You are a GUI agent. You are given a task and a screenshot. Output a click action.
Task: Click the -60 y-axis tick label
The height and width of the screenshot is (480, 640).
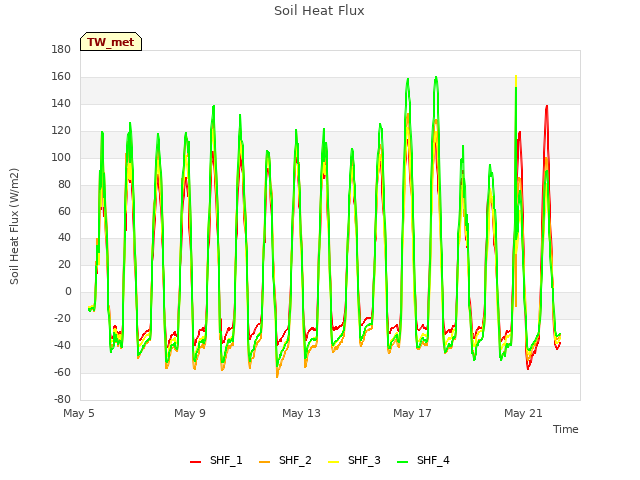click(x=62, y=372)
